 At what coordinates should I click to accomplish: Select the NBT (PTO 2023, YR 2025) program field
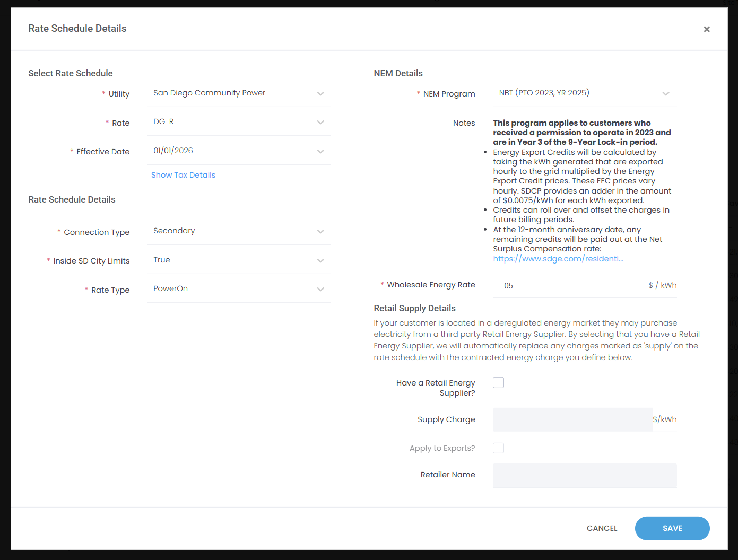(544, 93)
